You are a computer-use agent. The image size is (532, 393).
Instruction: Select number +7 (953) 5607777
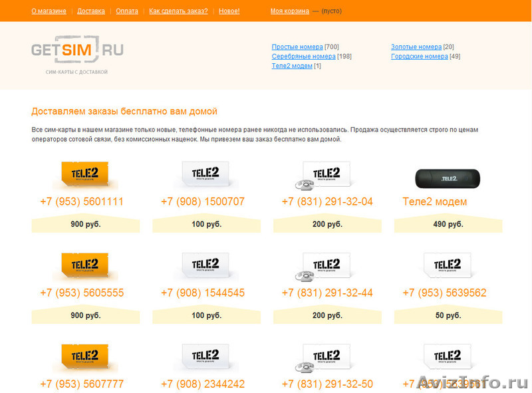tap(82, 384)
